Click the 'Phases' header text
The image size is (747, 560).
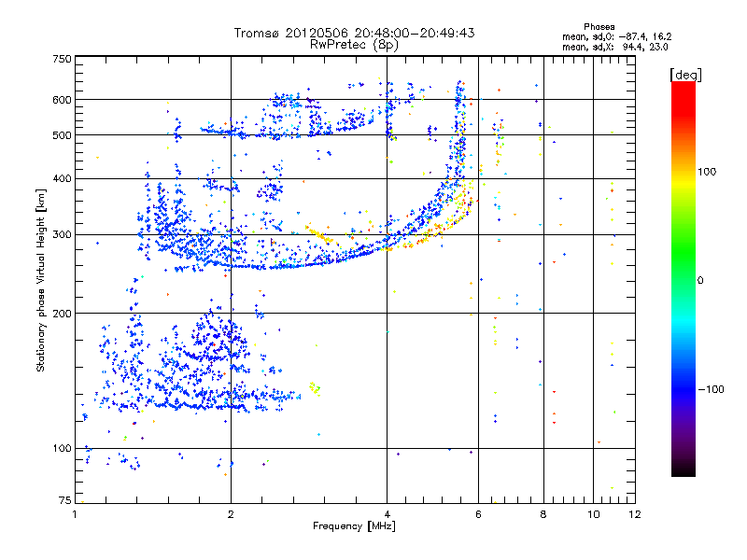pos(599,27)
